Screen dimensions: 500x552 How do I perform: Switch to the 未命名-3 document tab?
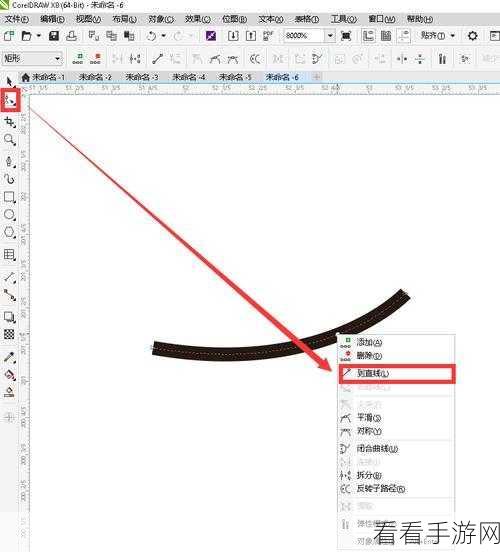(x=142, y=77)
